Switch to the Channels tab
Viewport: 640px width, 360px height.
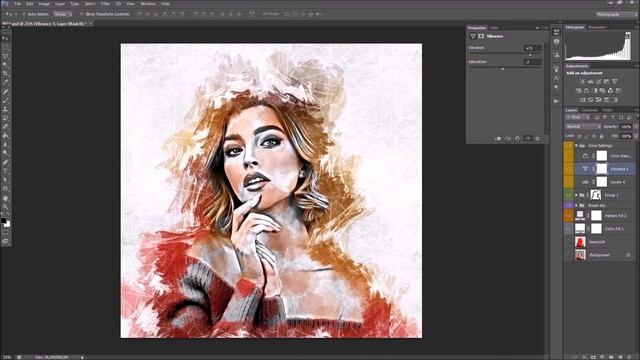pyautogui.click(x=589, y=110)
